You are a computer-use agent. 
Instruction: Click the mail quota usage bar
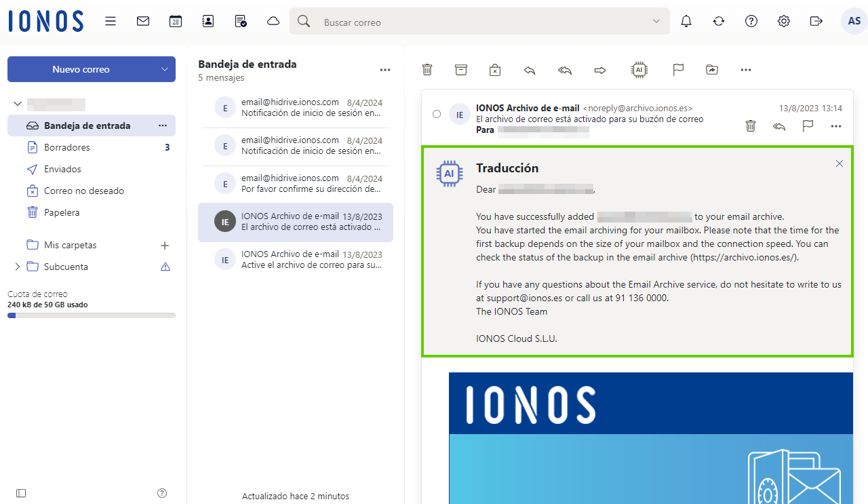(92, 315)
